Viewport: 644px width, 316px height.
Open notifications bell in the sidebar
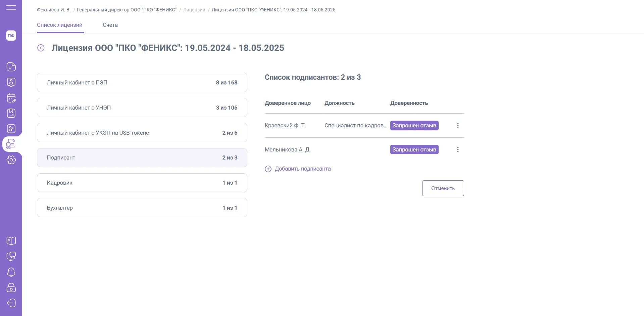point(11,272)
